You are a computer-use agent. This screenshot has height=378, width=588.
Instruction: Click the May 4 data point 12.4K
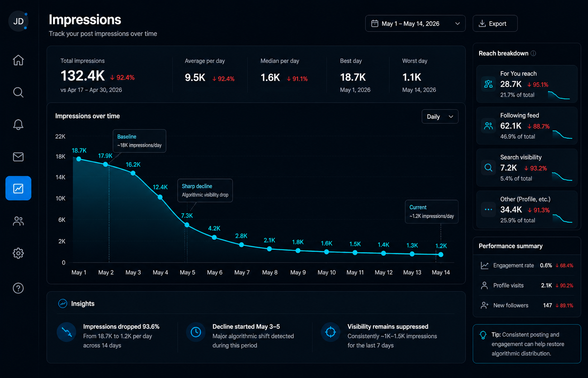pos(160,197)
